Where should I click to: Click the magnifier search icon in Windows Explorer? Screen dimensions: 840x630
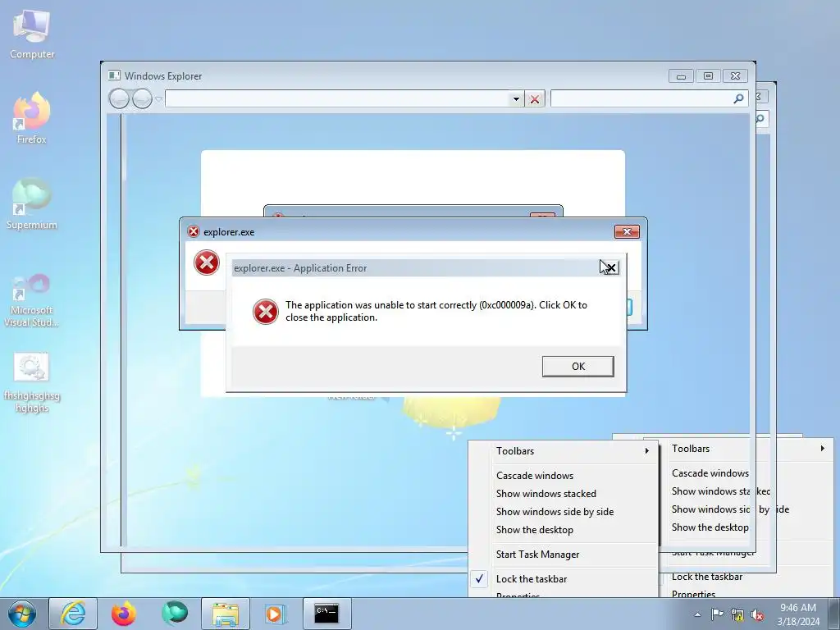[x=739, y=98]
